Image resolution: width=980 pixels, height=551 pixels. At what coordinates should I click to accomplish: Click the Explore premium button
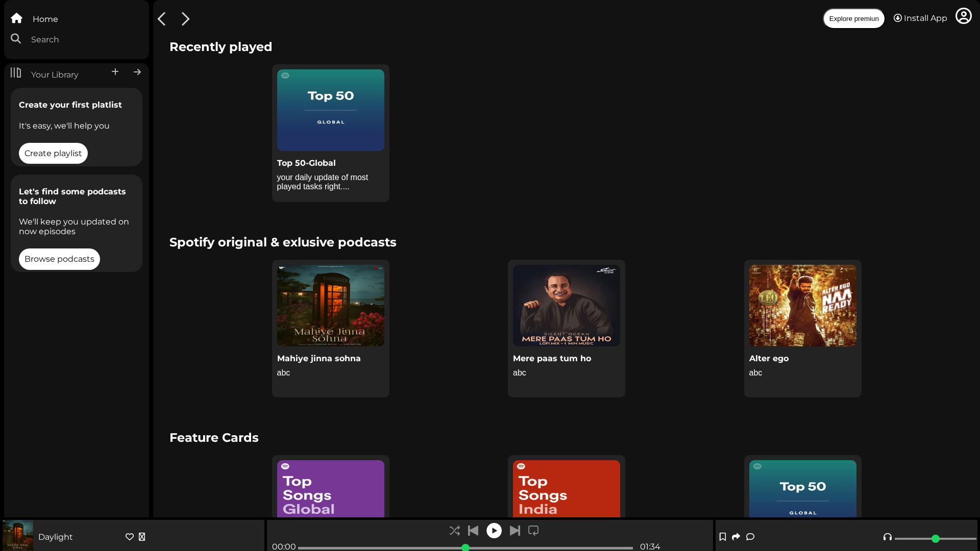tap(854, 19)
